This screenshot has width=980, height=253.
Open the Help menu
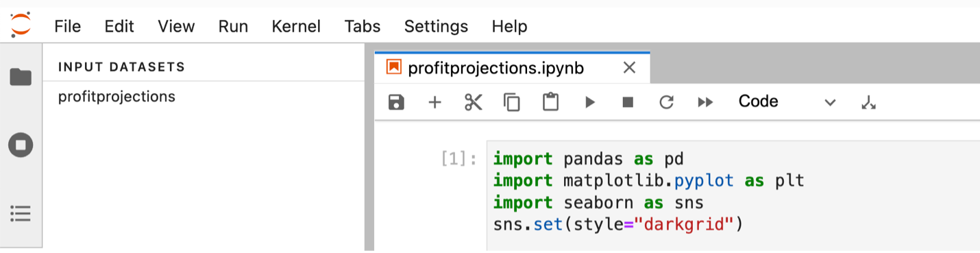tap(509, 26)
